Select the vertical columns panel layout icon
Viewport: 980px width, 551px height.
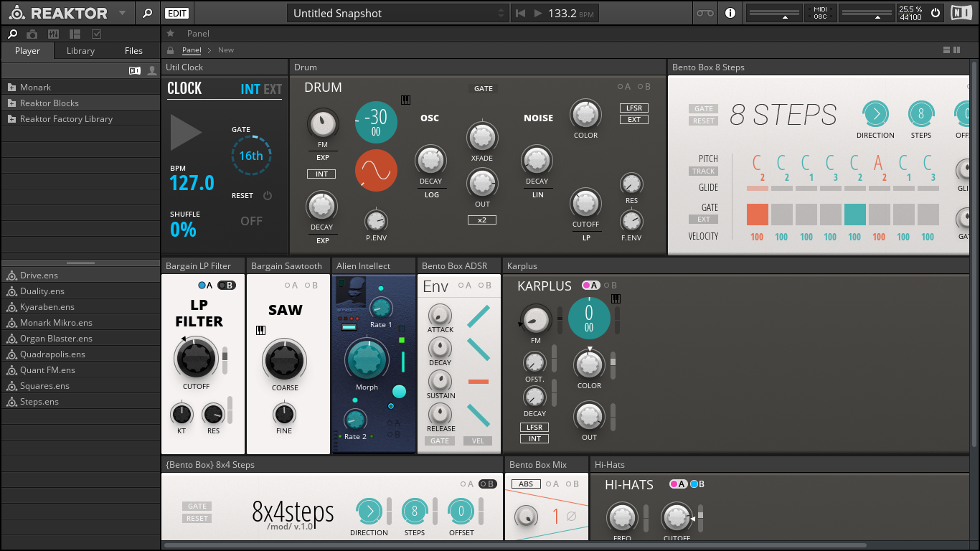(956, 50)
